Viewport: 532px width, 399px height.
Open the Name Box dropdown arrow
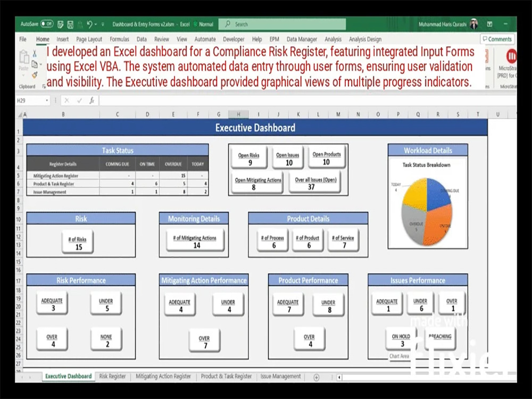47,101
